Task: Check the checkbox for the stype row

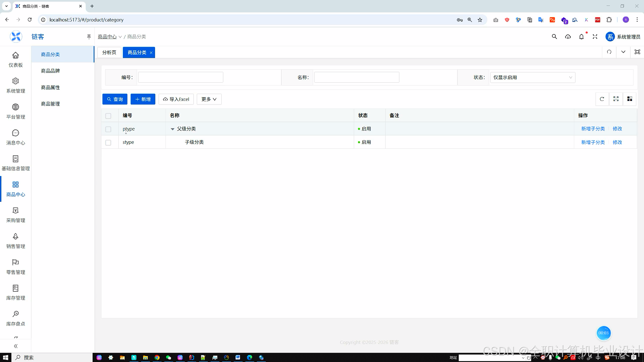Action: (x=108, y=142)
